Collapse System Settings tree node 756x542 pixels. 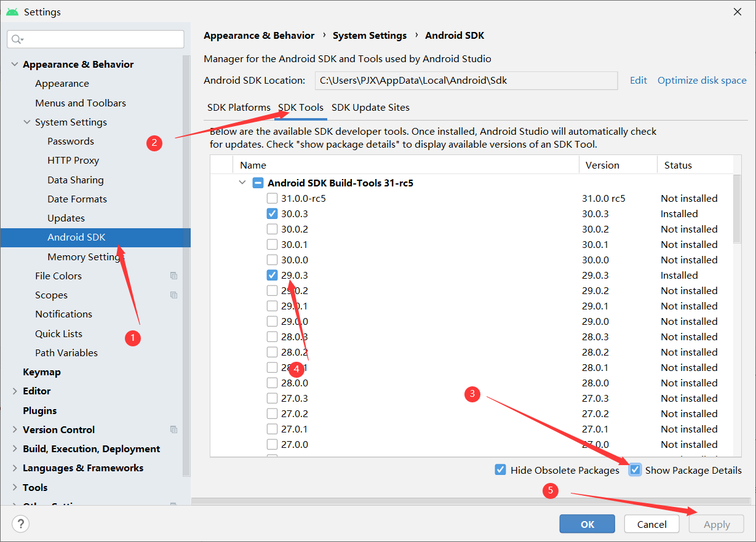tap(26, 122)
